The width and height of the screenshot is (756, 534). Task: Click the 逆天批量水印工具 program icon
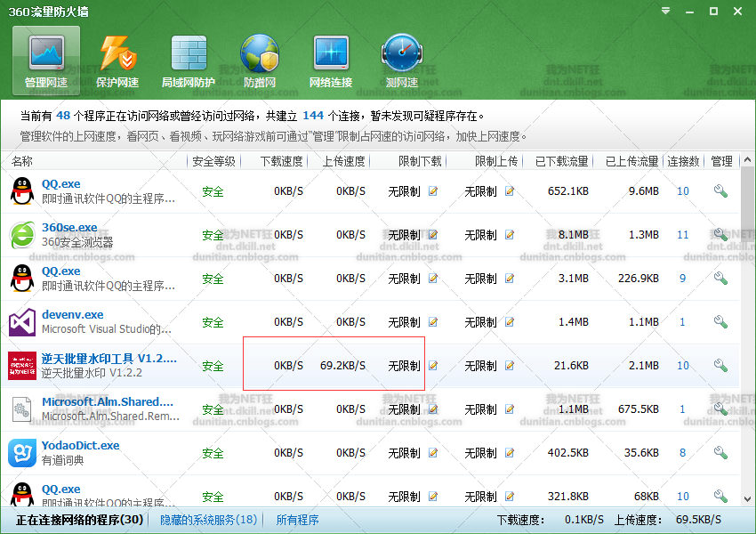(22, 366)
